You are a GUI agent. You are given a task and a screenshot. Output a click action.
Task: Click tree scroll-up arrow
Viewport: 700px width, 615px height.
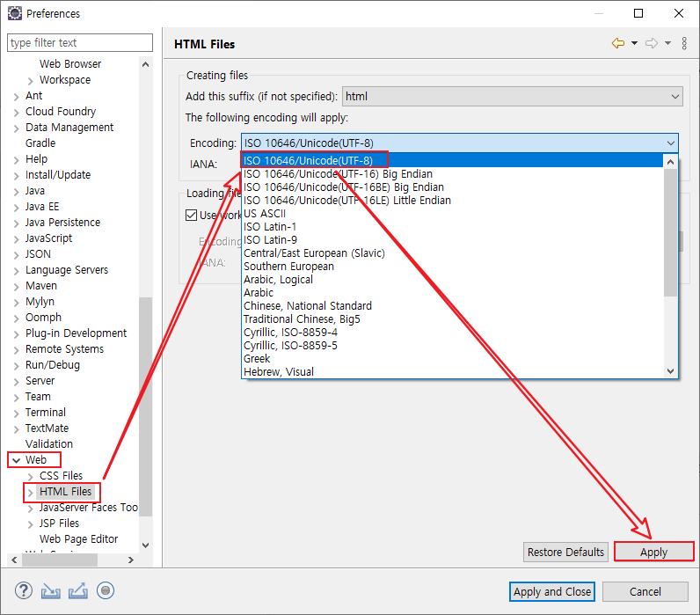[x=145, y=64]
